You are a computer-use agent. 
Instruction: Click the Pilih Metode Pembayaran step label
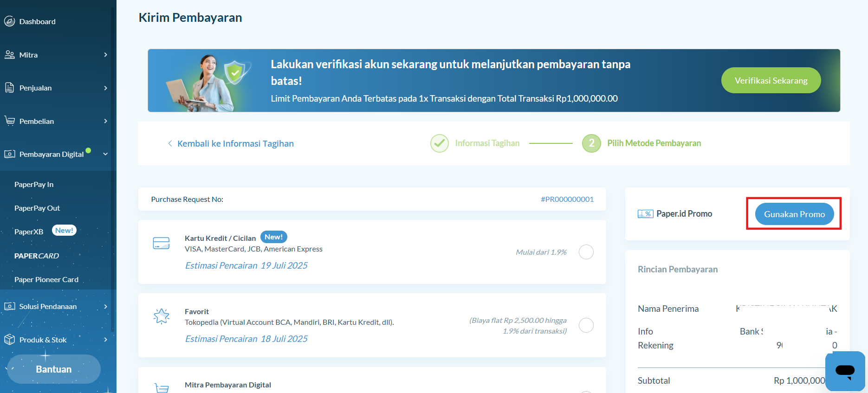click(x=654, y=143)
